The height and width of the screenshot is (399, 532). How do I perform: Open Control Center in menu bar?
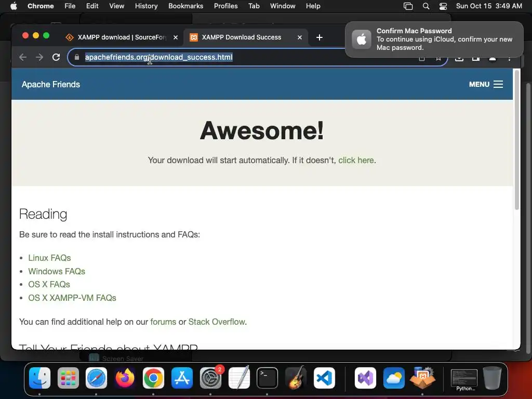pyautogui.click(x=443, y=6)
